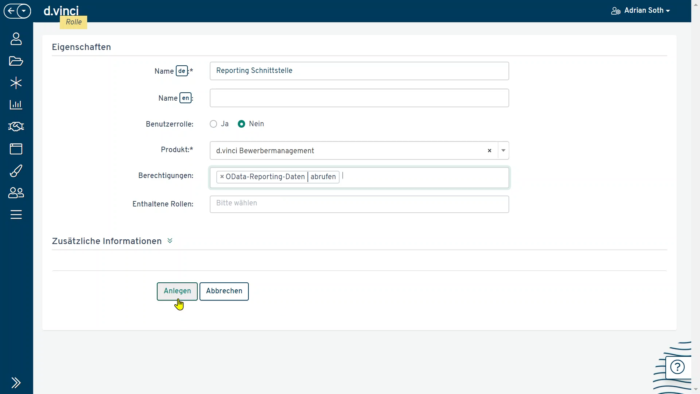This screenshot has height=394, width=700.
Task: Clear the Produkt selection with the x
Action: pyautogui.click(x=489, y=151)
